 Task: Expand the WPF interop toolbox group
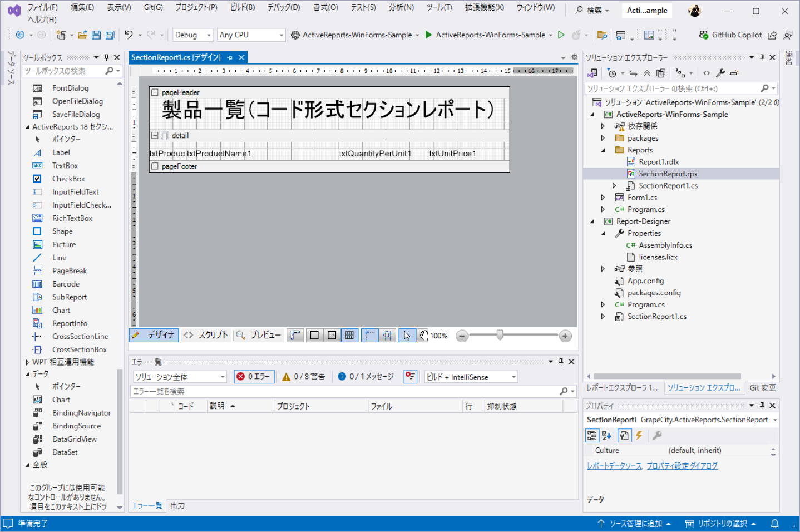(x=28, y=362)
